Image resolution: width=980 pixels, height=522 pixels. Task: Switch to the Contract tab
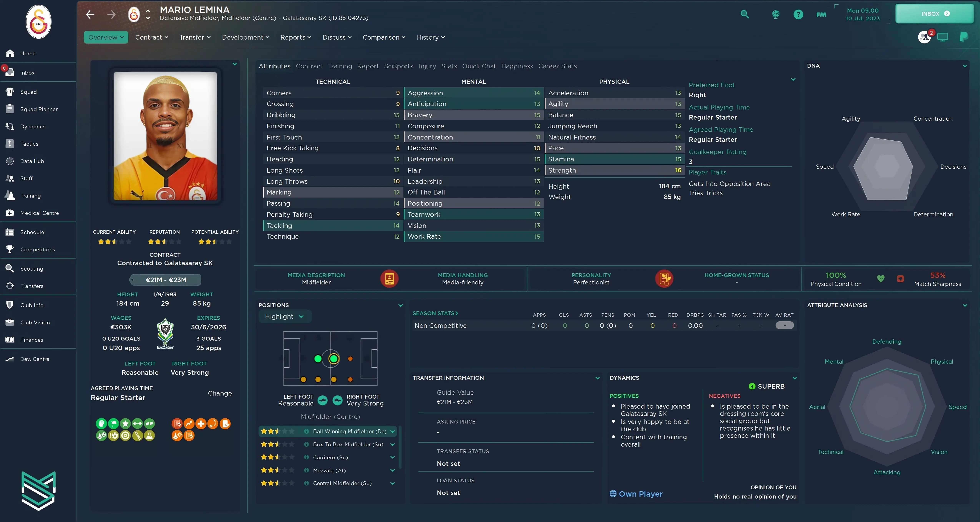point(309,66)
